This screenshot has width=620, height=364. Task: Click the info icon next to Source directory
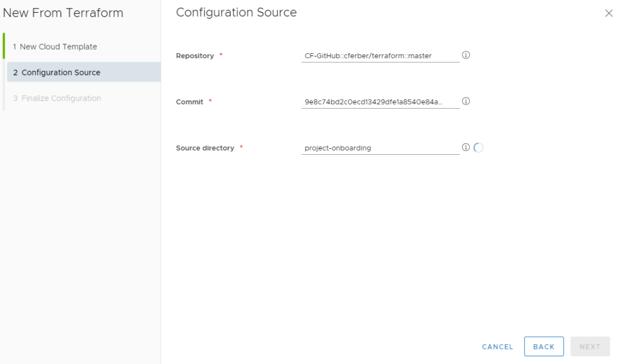(466, 148)
